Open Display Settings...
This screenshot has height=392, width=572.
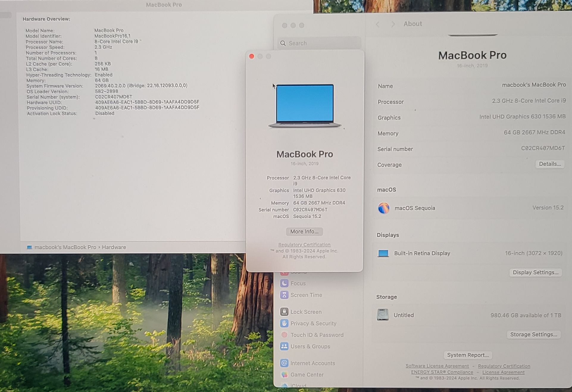click(535, 272)
